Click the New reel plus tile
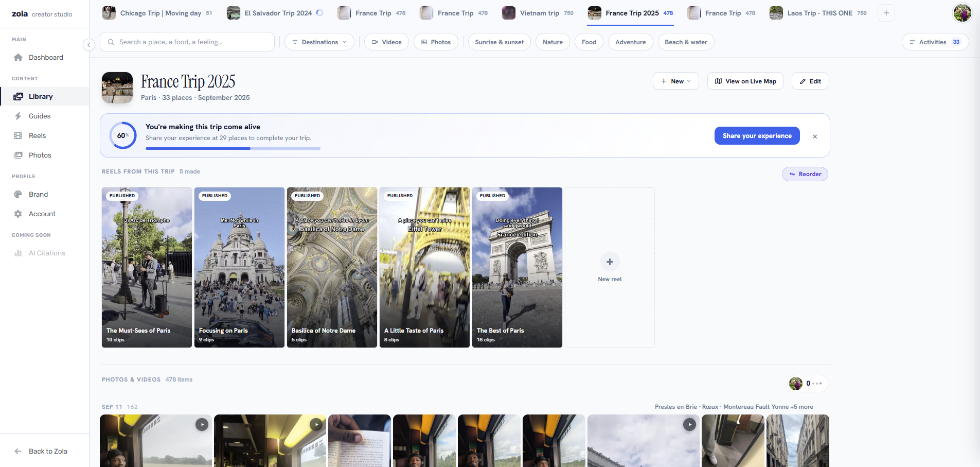The height and width of the screenshot is (467, 980). point(610,267)
